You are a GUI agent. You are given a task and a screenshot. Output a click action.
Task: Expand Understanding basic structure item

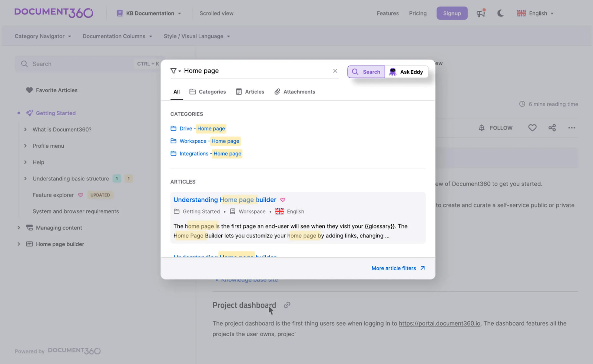point(25,178)
